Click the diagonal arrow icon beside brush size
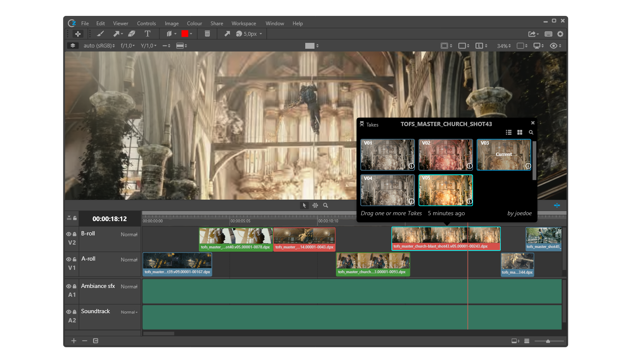 227,34
